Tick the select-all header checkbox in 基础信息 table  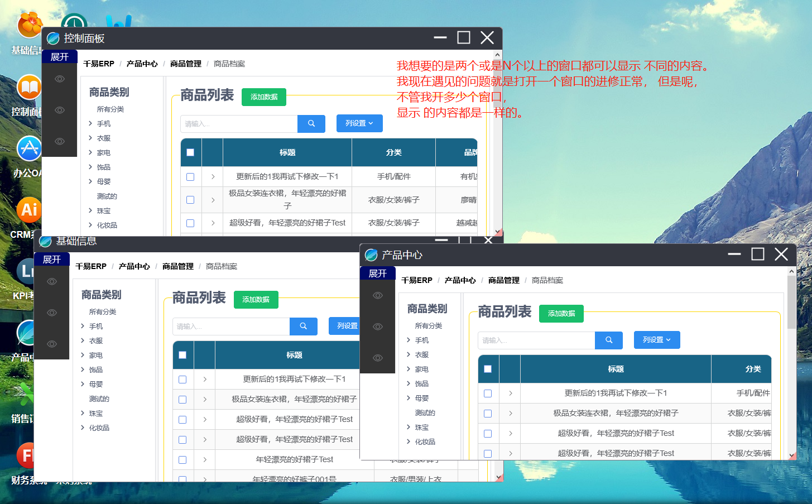tap(182, 355)
